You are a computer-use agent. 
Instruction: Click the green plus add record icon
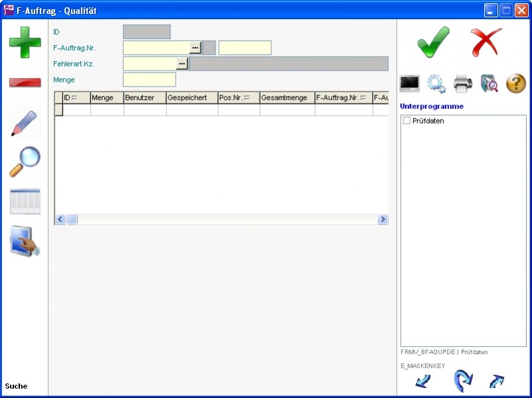point(25,43)
